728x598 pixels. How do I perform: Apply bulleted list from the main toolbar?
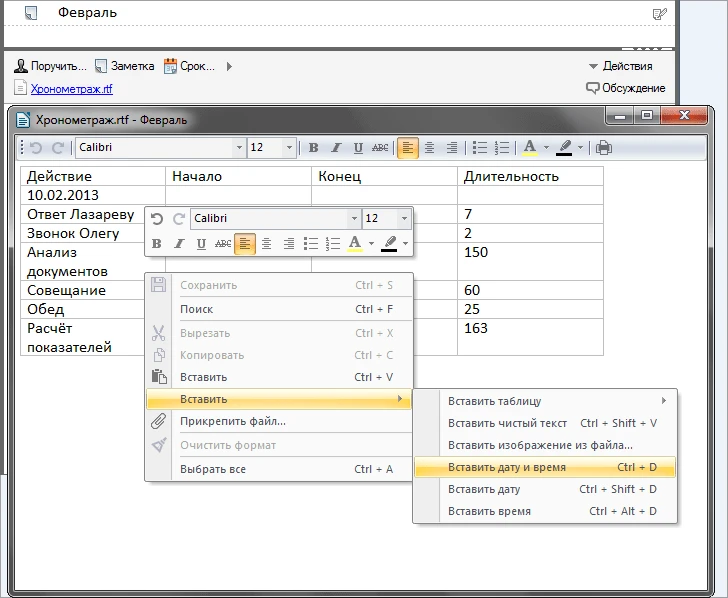click(x=480, y=148)
